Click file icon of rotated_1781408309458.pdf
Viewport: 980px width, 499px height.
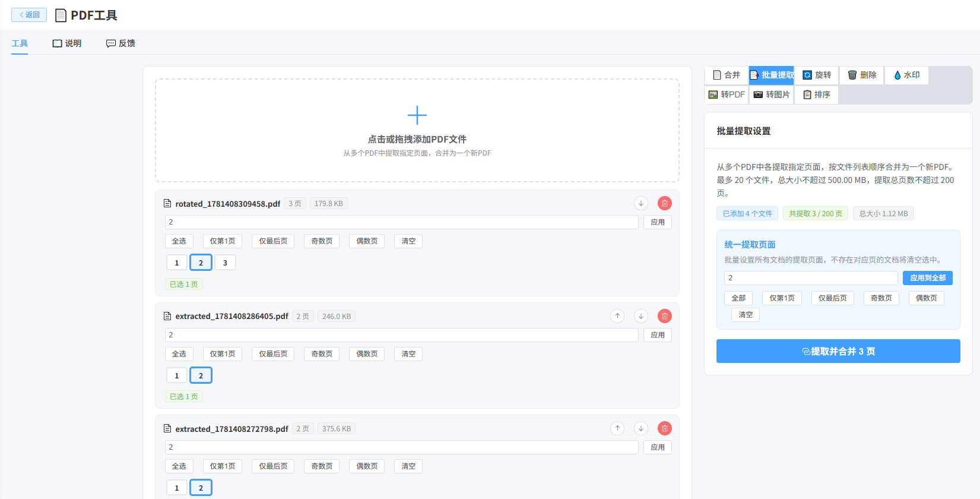pos(167,203)
